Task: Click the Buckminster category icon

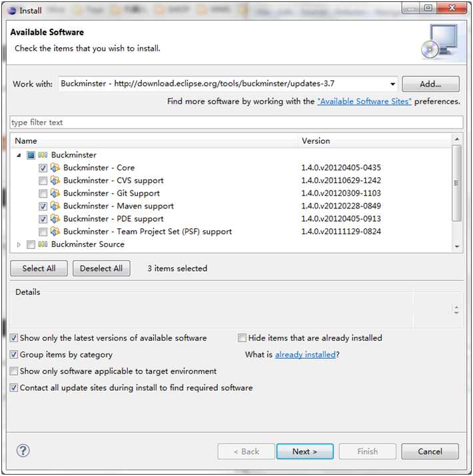Action: click(43, 155)
